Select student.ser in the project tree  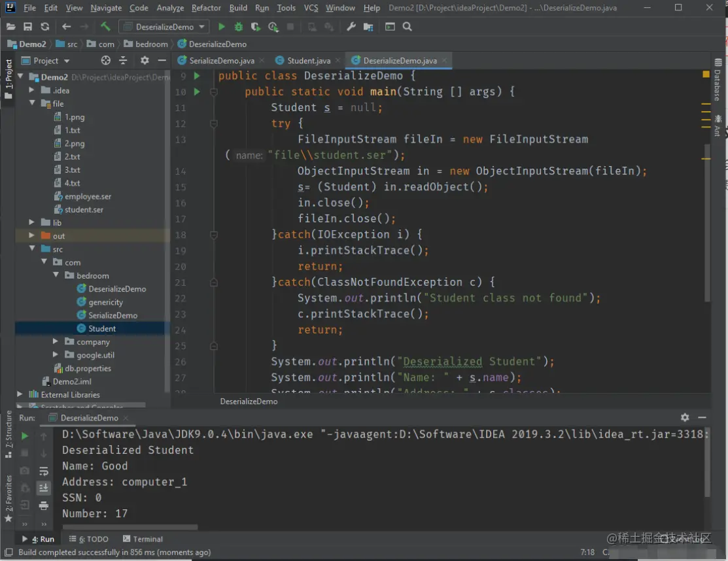tap(84, 210)
